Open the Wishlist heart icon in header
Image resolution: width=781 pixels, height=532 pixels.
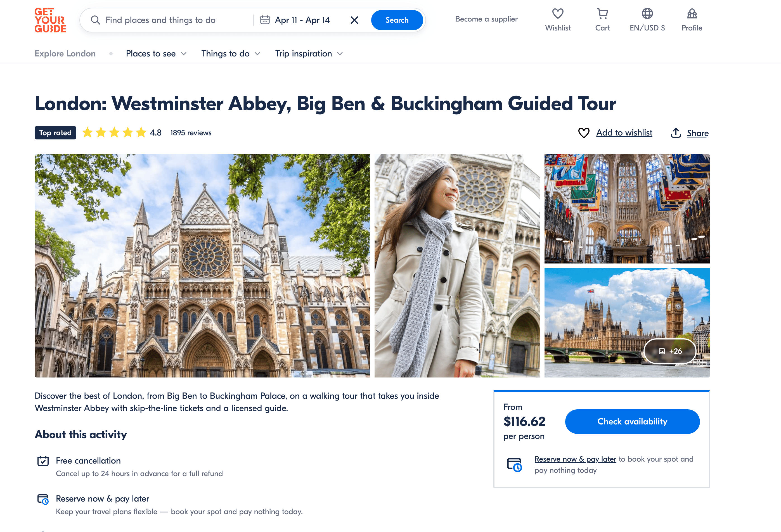[x=558, y=14]
